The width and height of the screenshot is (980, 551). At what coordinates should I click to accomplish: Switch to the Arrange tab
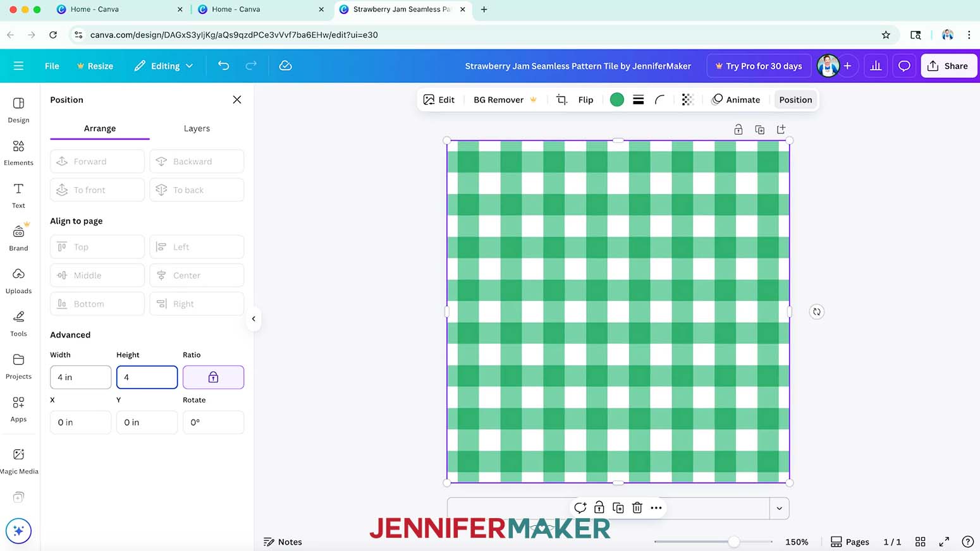click(100, 128)
